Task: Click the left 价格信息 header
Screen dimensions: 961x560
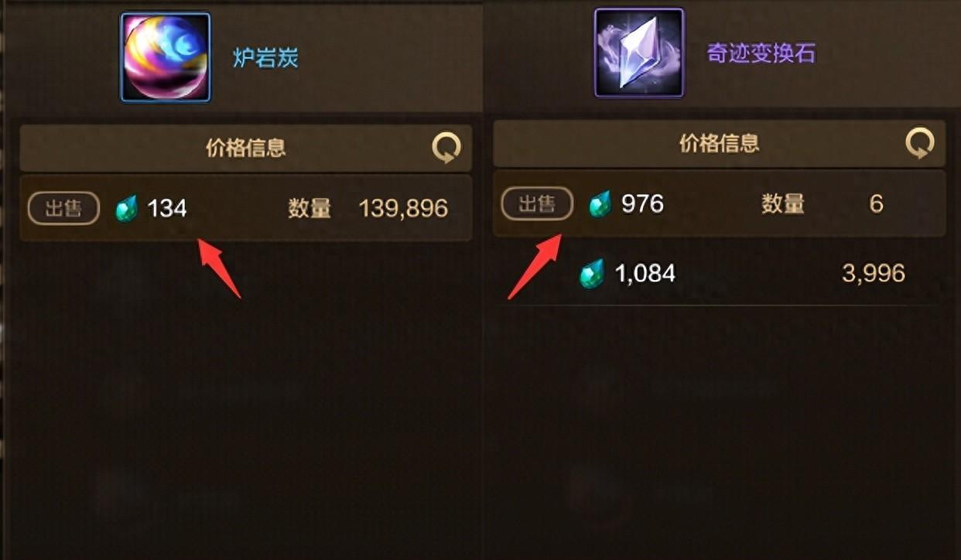Action: click(246, 148)
